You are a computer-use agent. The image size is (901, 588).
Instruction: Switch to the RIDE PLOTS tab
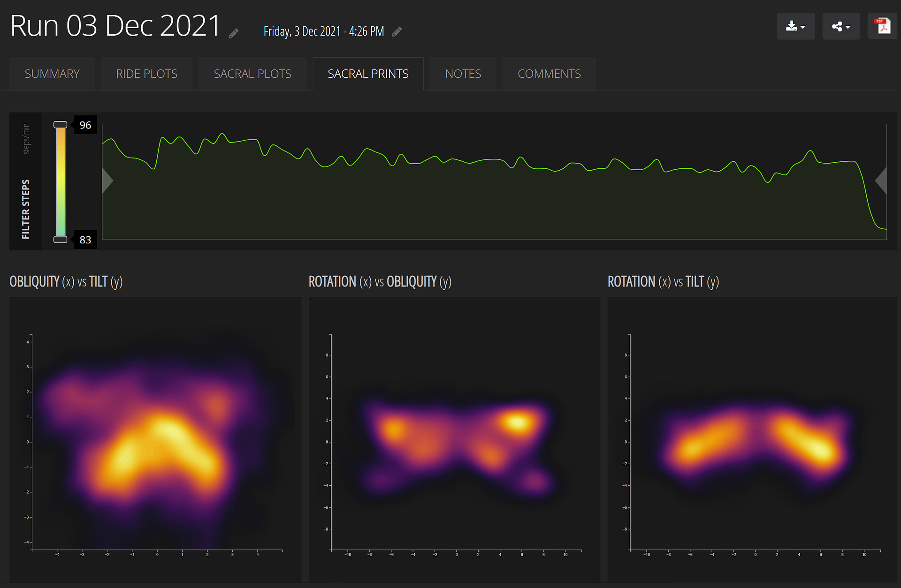tap(146, 74)
